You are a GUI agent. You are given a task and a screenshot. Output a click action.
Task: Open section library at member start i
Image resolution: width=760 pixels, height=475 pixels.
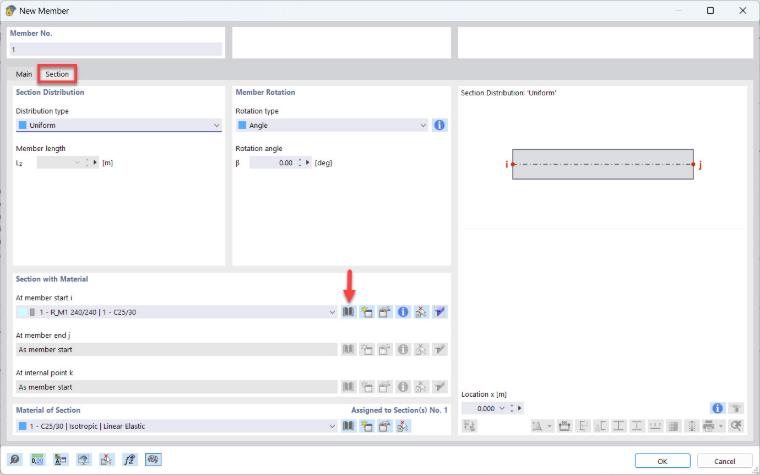pyautogui.click(x=348, y=312)
